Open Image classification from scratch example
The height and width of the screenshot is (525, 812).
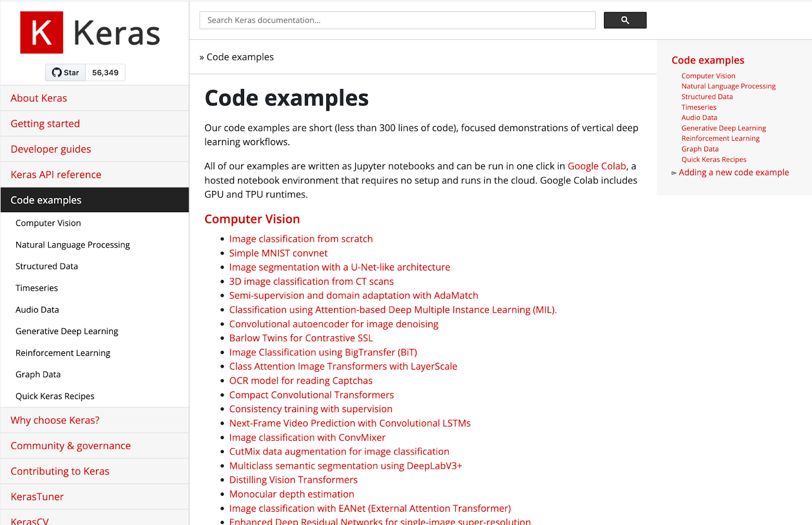click(301, 239)
